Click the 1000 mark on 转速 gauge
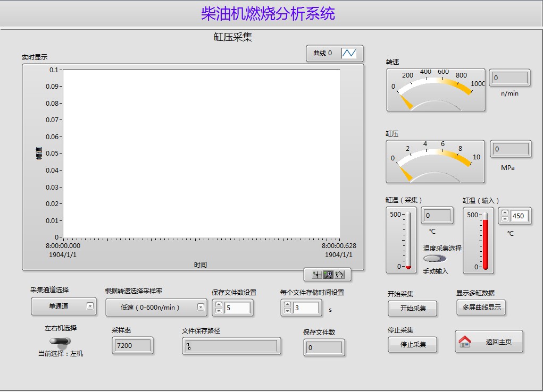The height and width of the screenshot is (392, 543). tap(478, 83)
